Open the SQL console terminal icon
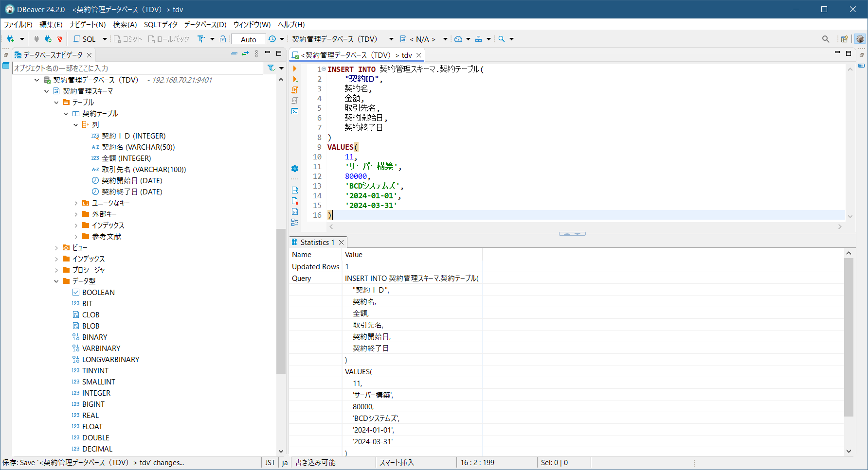 (295, 111)
